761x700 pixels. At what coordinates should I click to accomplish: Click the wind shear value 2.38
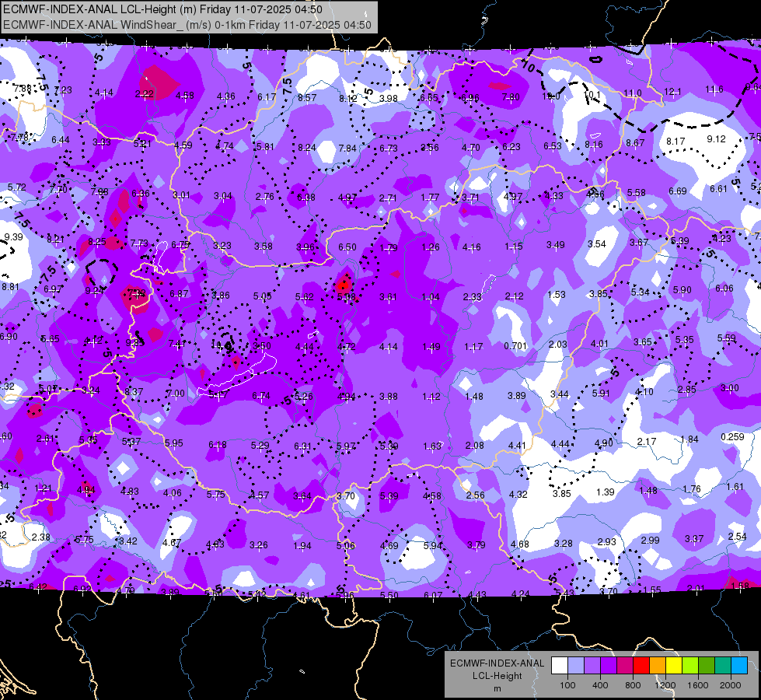40,537
